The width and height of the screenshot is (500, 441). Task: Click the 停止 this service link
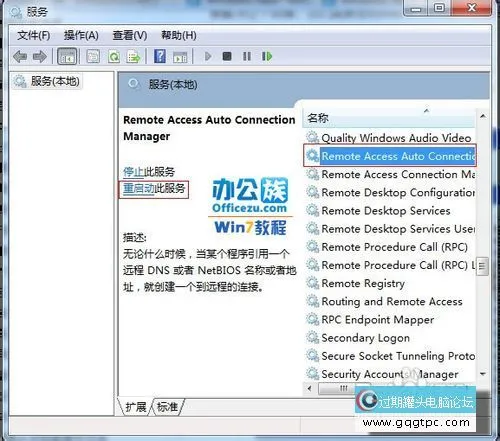coord(133,172)
